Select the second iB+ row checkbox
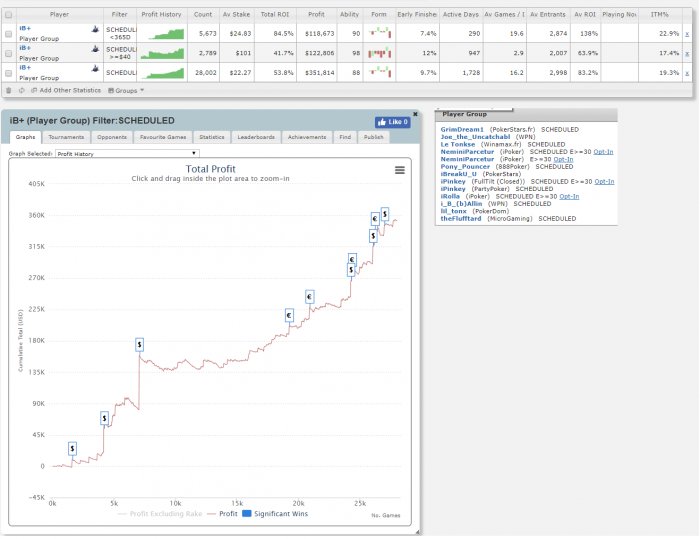The width and height of the screenshot is (700, 539). [9, 52]
